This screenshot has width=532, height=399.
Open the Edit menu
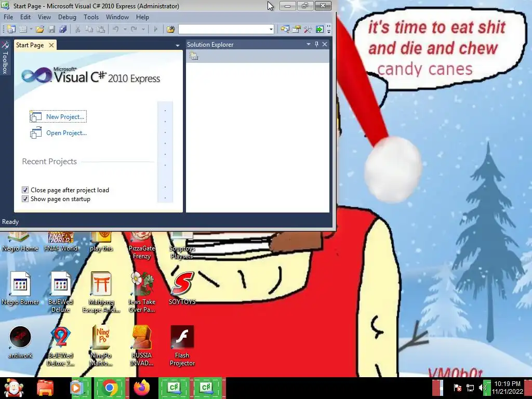click(x=25, y=17)
